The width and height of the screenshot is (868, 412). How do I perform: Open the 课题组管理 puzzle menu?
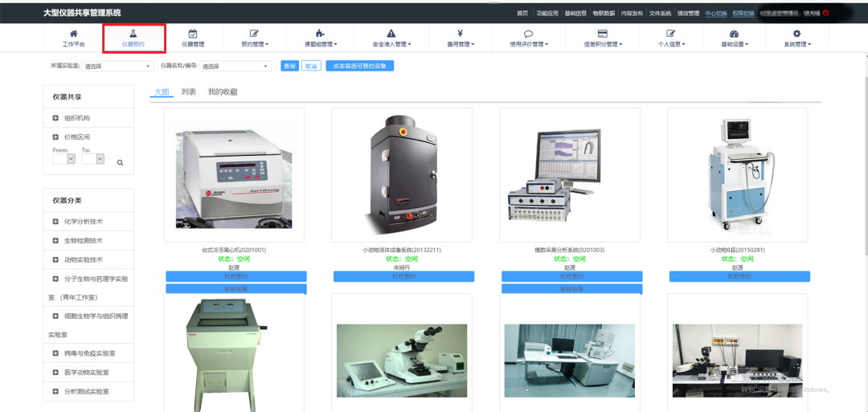pyautogui.click(x=321, y=38)
